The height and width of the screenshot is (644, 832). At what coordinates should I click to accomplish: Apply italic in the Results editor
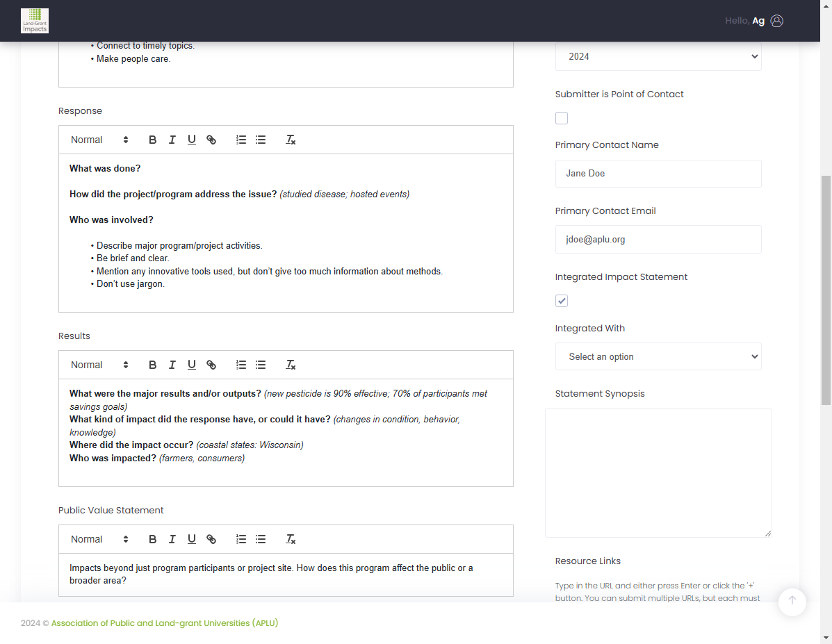click(172, 365)
